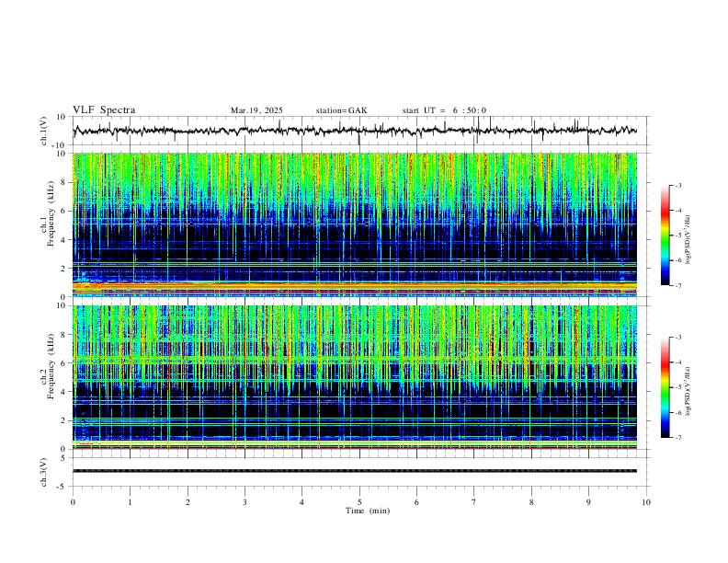Click the "-5" tick on ch.1 colorbar
The width and height of the screenshot is (728, 563).
point(677,236)
